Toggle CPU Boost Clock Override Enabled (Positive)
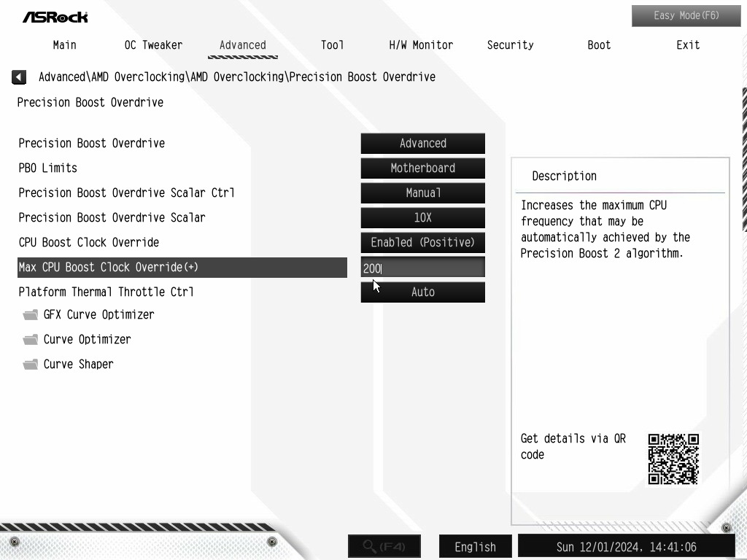 [423, 242]
